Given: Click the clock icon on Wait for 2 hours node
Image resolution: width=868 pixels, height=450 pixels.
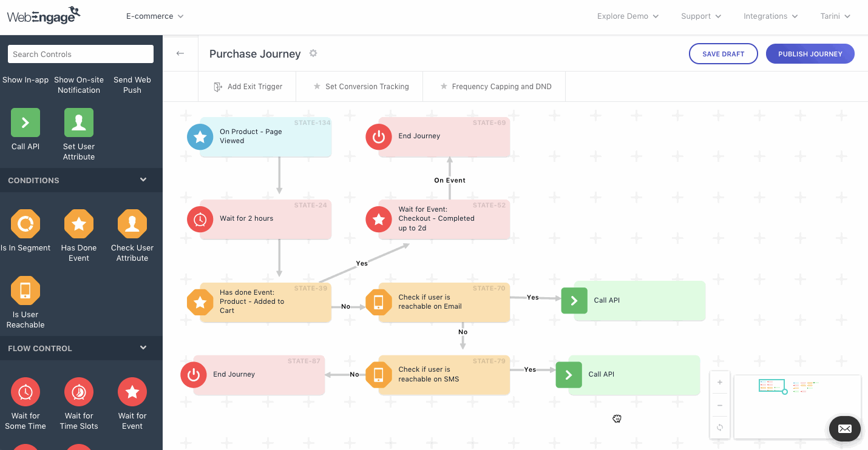Looking at the screenshot, I should pyautogui.click(x=200, y=219).
